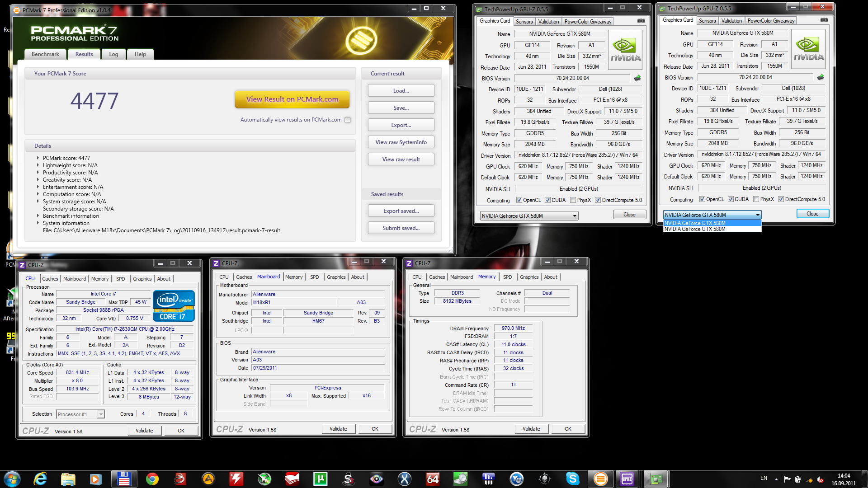This screenshot has height=488, width=868.
Task: Click the Specification field in CPU-Z
Action: pyautogui.click(x=125, y=329)
